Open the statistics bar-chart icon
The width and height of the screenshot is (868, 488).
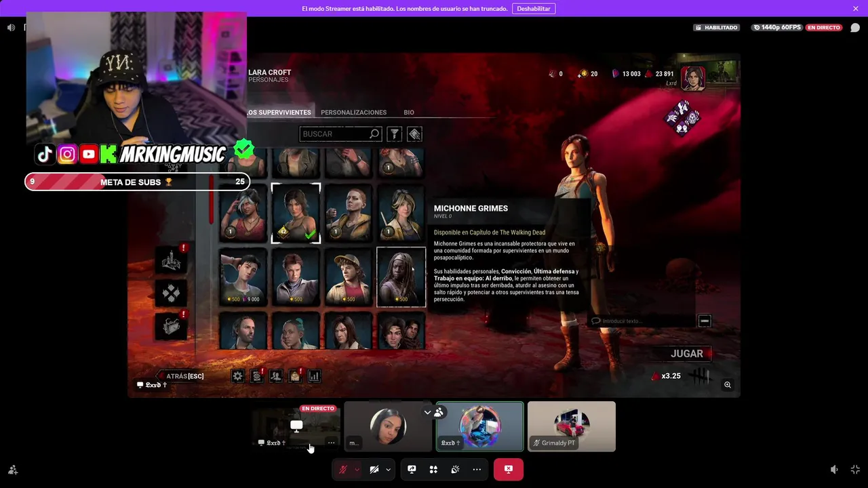pyautogui.click(x=314, y=376)
